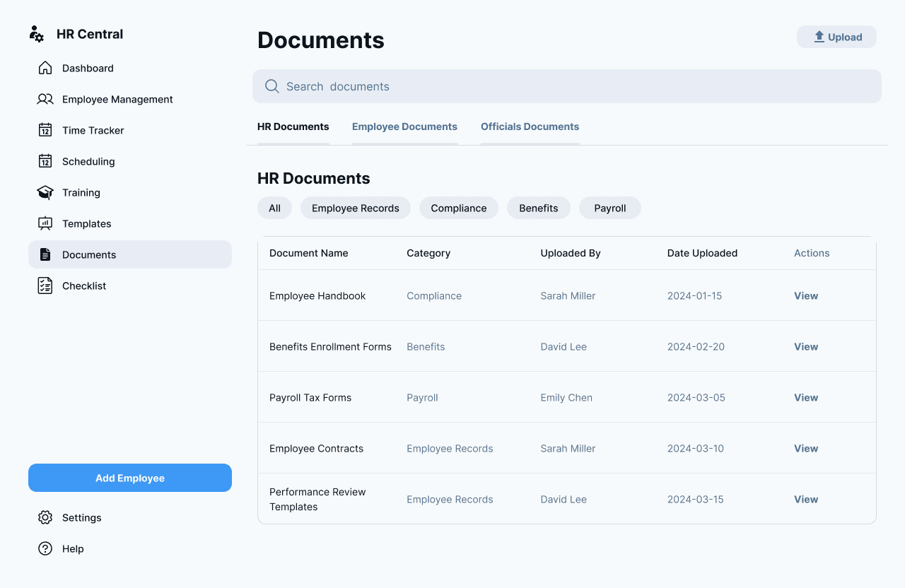Switch to the Employee Documents tab
The width and height of the screenshot is (905, 588).
pos(404,127)
